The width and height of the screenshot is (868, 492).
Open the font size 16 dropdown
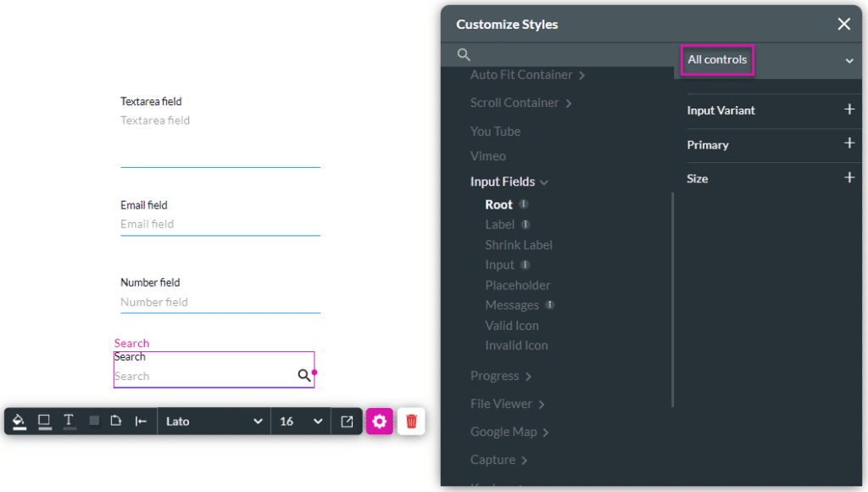coord(301,422)
